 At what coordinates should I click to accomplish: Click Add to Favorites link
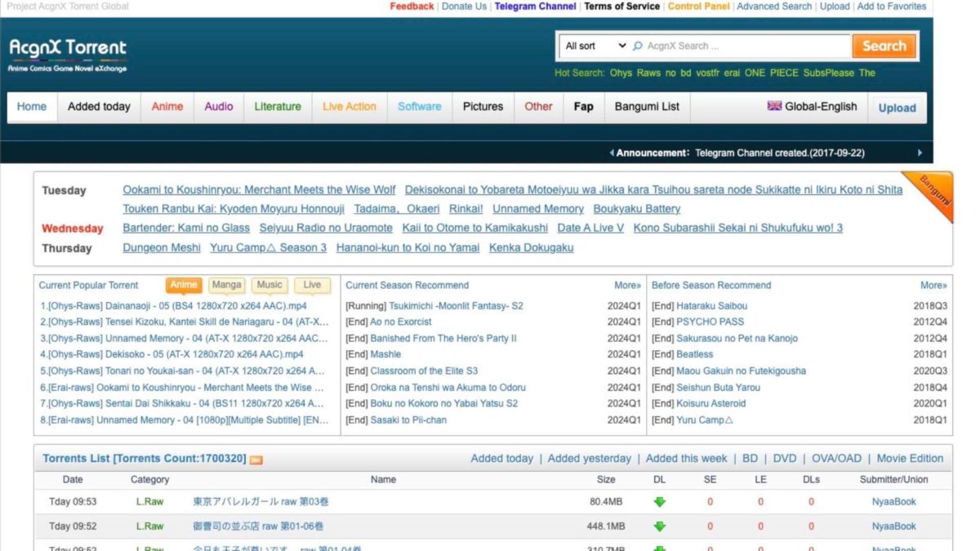pyautogui.click(x=892, y=7)
